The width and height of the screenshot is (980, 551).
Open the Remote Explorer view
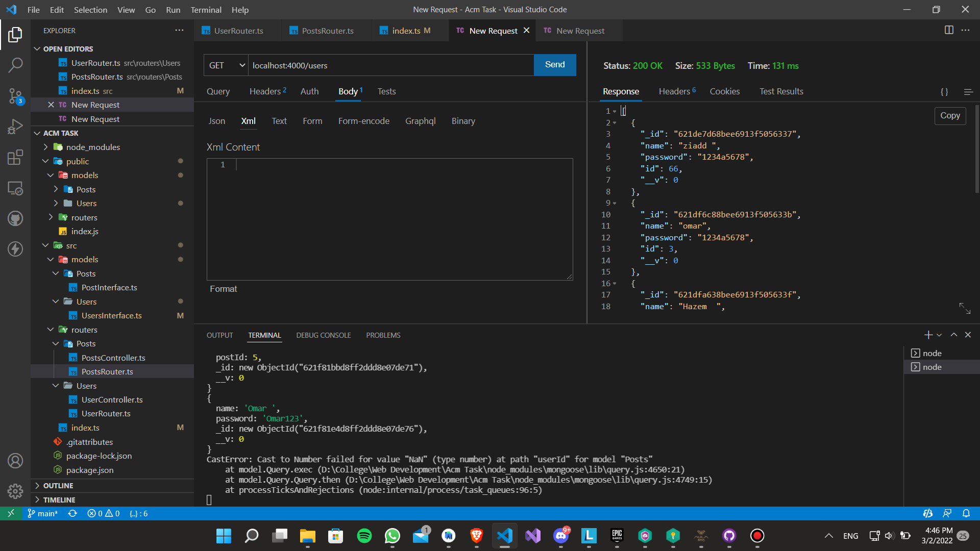tap(15, 188)
